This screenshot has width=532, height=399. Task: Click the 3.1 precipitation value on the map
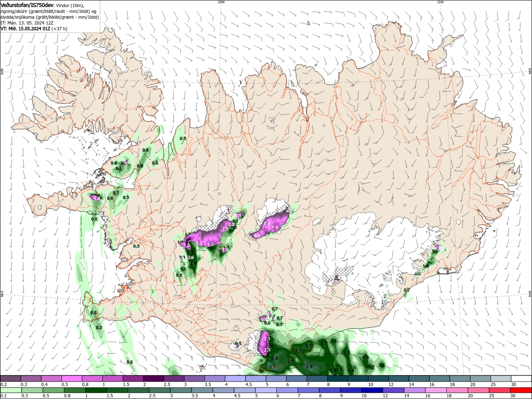pyautogui.click(x=272, y=367)
